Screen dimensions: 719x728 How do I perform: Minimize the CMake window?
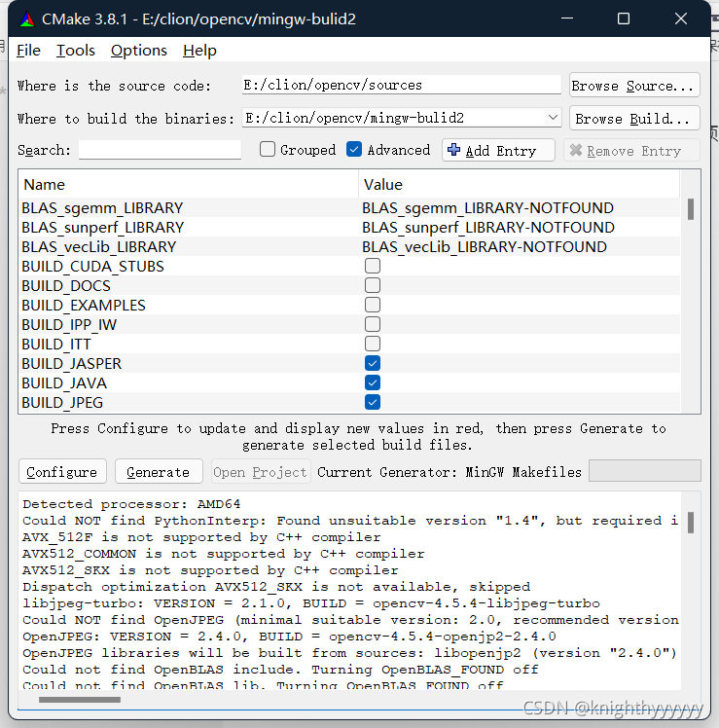tap(567, 18)
